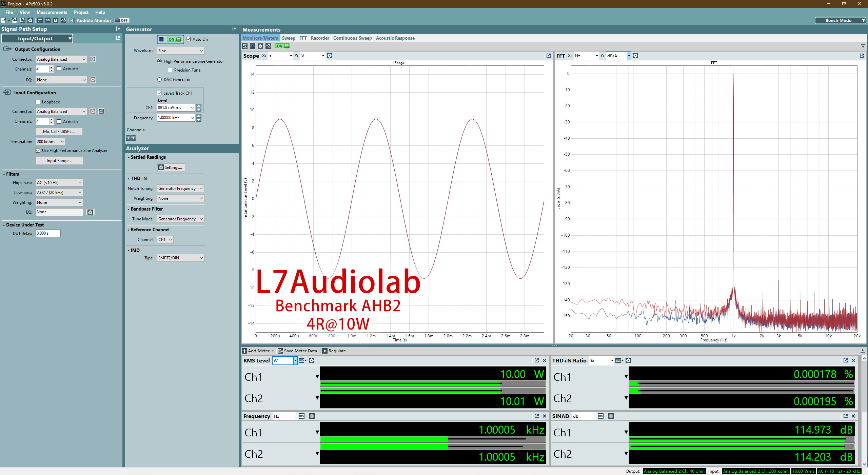This screenshot has height=475, width=868.
Task: Enable the Loopback checkbox
Action: 38,102
